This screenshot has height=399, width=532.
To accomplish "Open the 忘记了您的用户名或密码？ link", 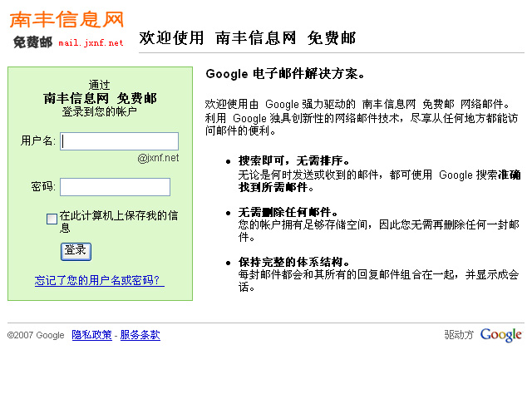I will point(100,280).
